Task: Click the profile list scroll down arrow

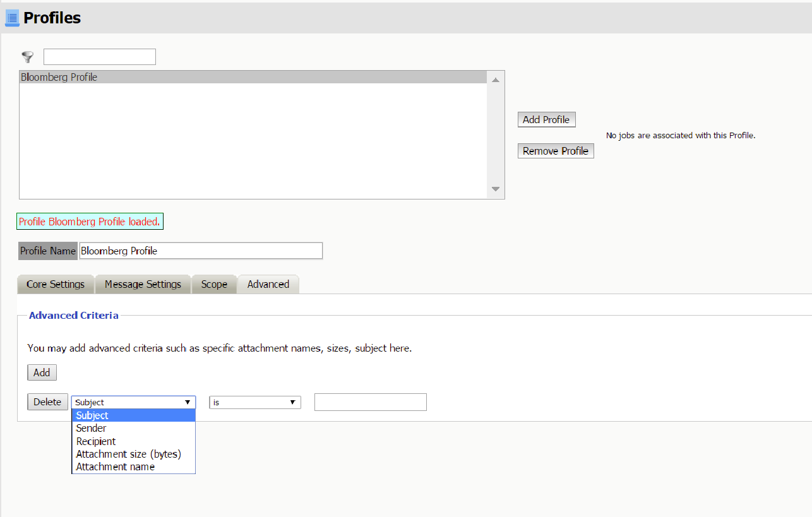Action: (496, 189)
